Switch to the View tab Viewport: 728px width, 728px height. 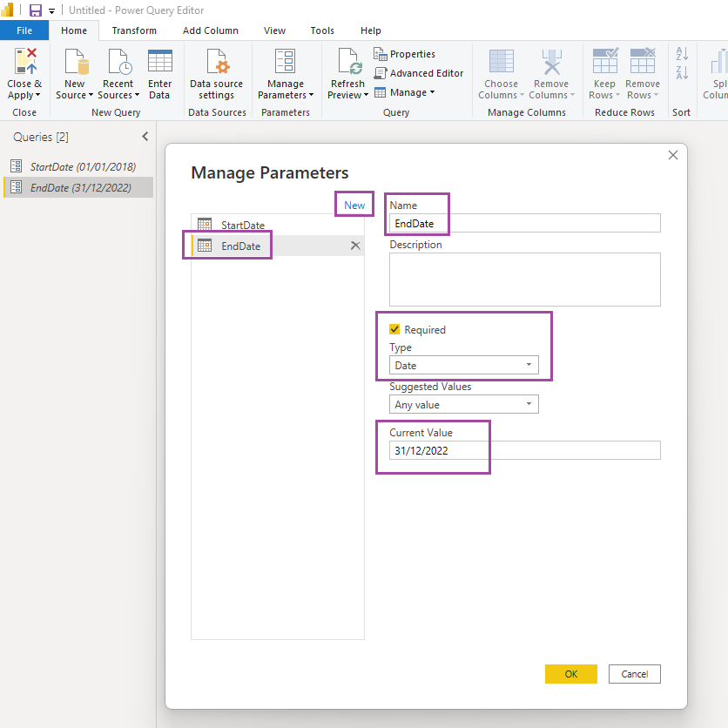274,30
